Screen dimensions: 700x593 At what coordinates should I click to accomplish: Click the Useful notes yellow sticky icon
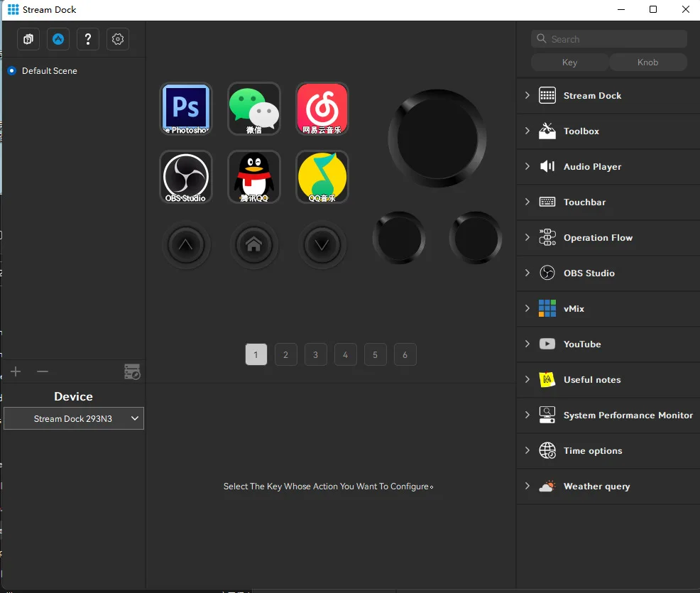547,379
